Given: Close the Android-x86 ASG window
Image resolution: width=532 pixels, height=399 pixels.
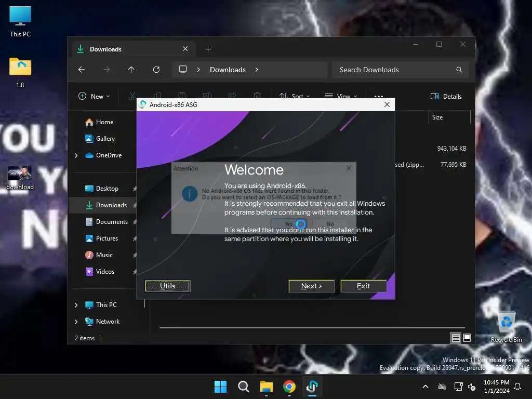Looking at the screenshot, I should click(x=387, y=104).
